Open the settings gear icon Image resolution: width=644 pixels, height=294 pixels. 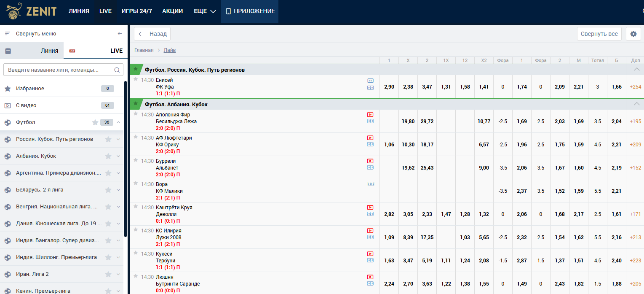click(x=633, y=34)
